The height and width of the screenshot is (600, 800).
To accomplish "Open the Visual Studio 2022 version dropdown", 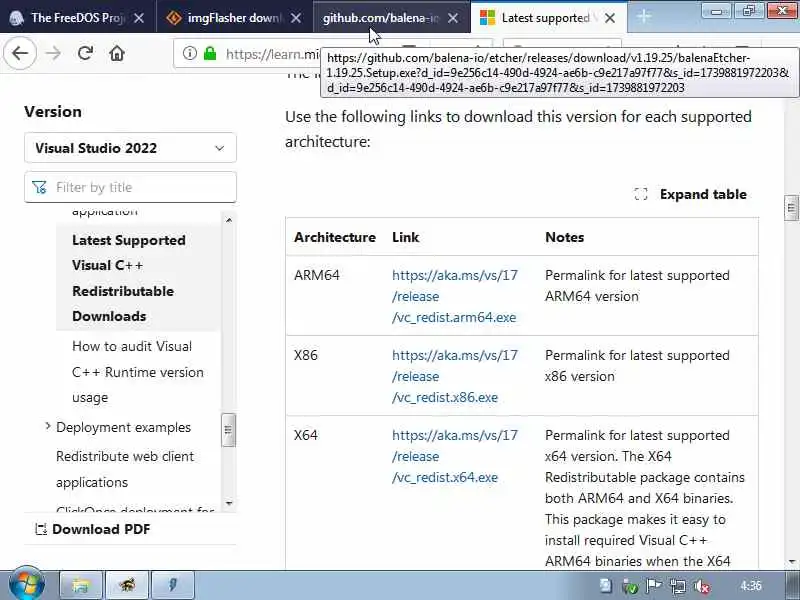I will point(130,148).
